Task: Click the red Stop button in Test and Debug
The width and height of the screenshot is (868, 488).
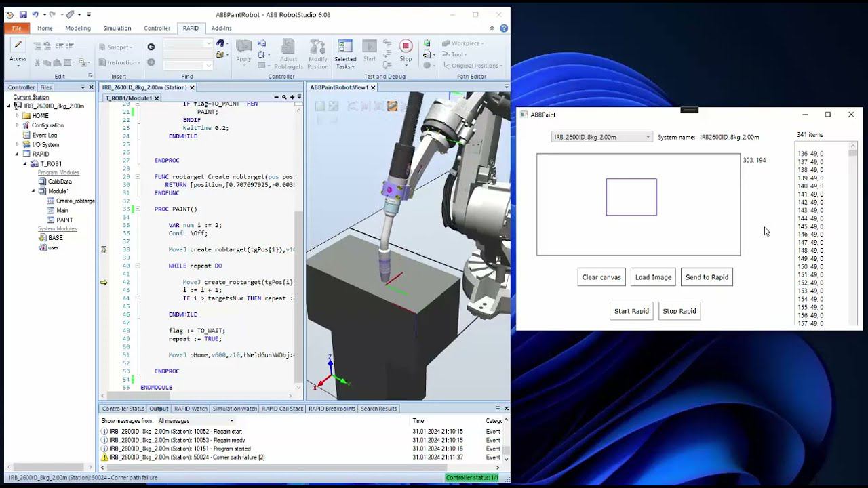Action: click(406, 46)
